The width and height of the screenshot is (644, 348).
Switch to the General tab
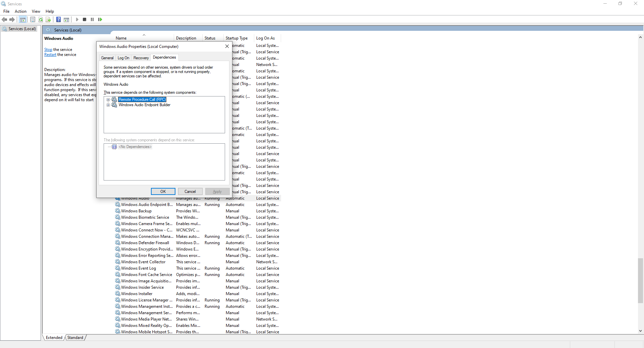click(x=107, y=58)
